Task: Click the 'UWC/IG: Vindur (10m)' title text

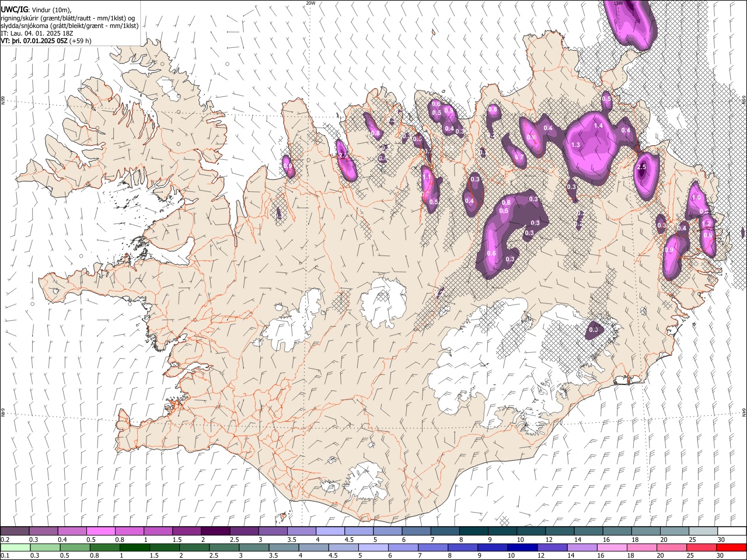Action: click(x=36, y=10)
